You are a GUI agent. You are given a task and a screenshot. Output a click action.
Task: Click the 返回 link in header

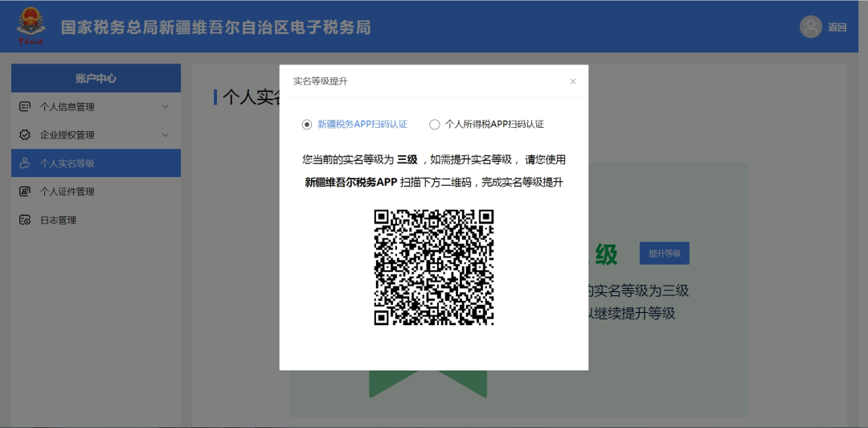pos(837,27)
